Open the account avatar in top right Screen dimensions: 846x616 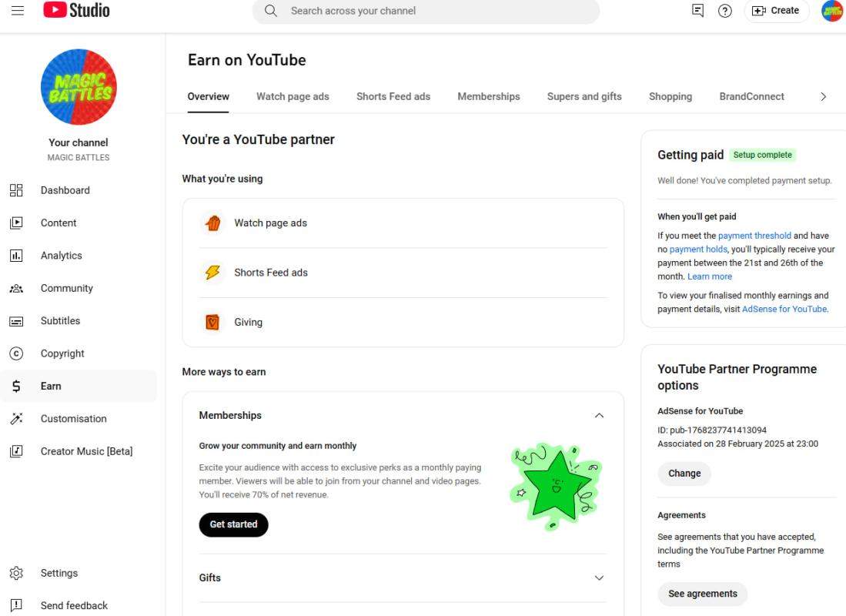(x=832, y=11)
